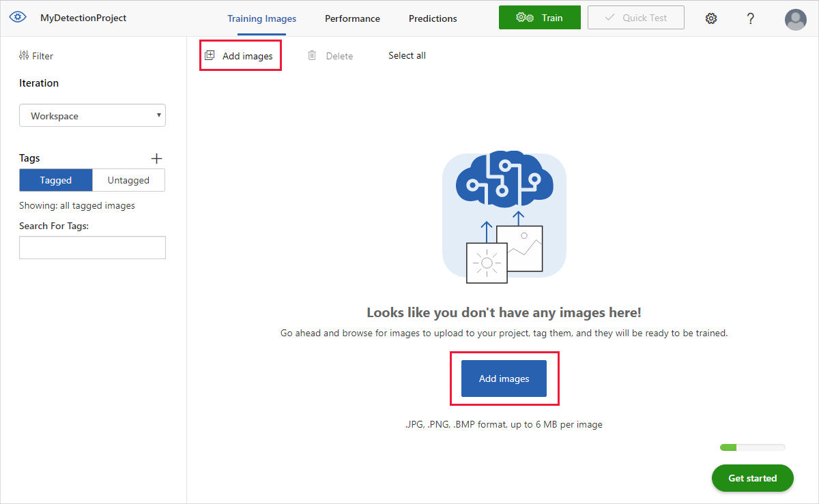
Task: Open project settings with the gear icon
Action: (711, 18)
